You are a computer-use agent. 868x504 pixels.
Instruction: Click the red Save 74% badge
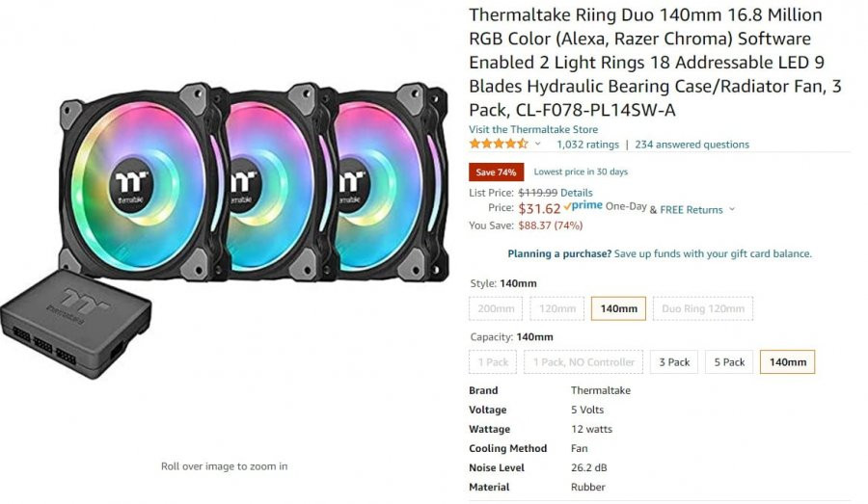[496, 172]
